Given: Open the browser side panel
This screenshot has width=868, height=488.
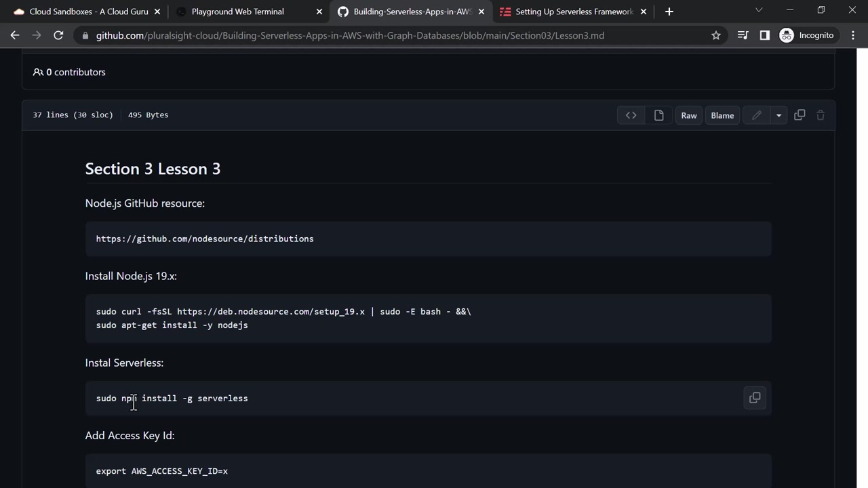Looking at the screenshot, I should click(765, 35).
